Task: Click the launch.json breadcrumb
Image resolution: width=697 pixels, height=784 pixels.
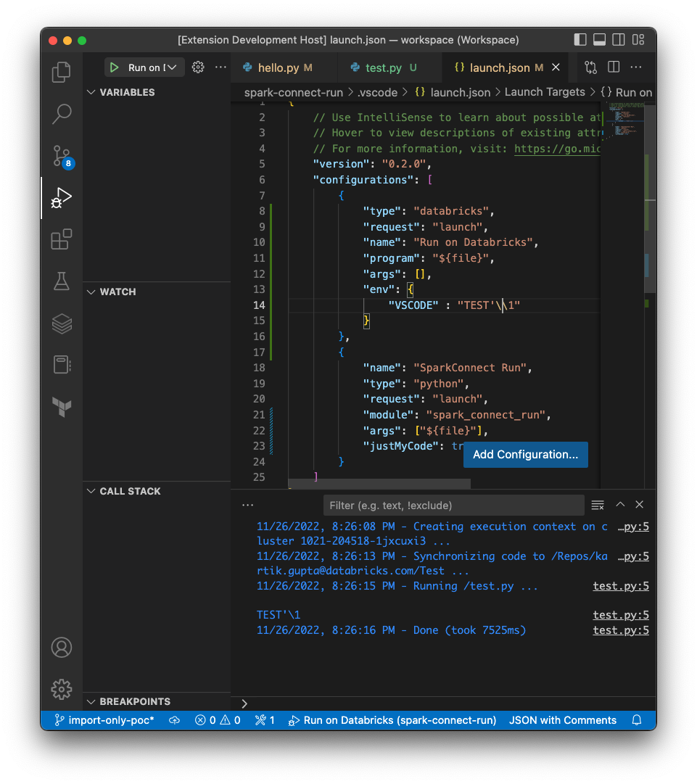Action: pyautogui.click(x=453, y=93)
